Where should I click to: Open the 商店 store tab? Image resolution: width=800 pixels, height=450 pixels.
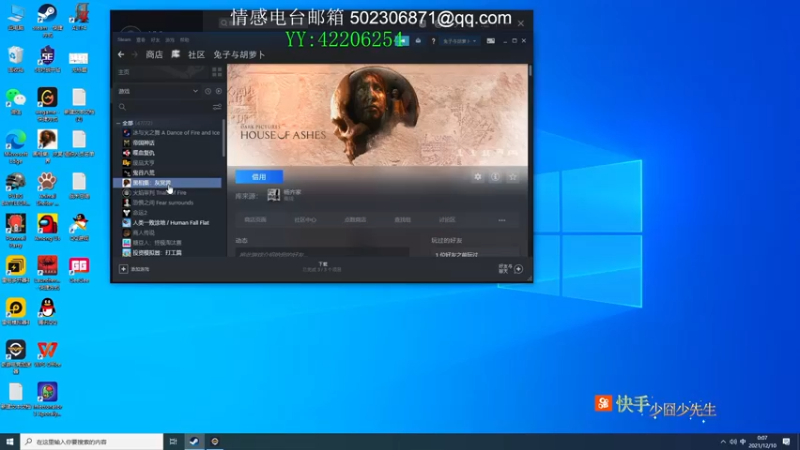pyautogui.click(x=154, y=55)
